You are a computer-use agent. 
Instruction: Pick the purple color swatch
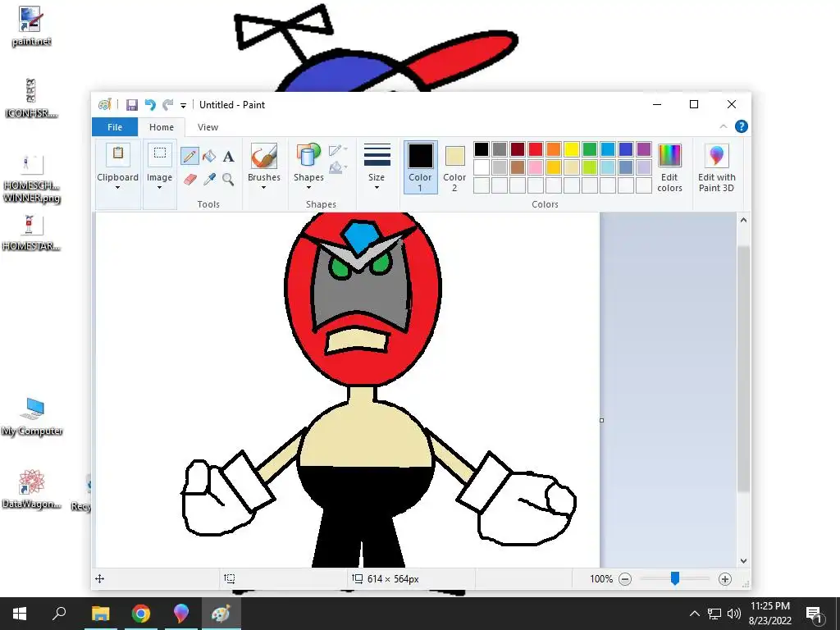(644, 149)
